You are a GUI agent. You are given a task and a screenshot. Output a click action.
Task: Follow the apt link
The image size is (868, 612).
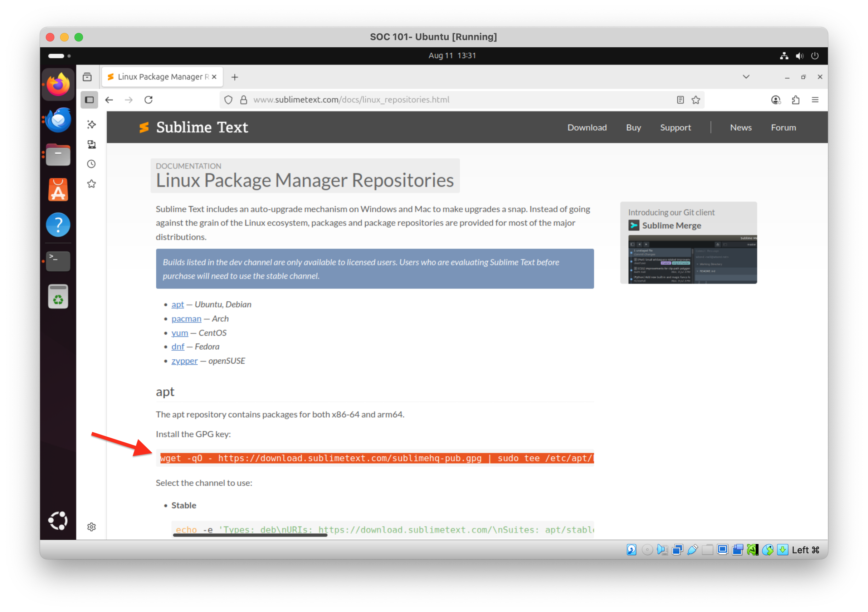click(x=178, y=305)
